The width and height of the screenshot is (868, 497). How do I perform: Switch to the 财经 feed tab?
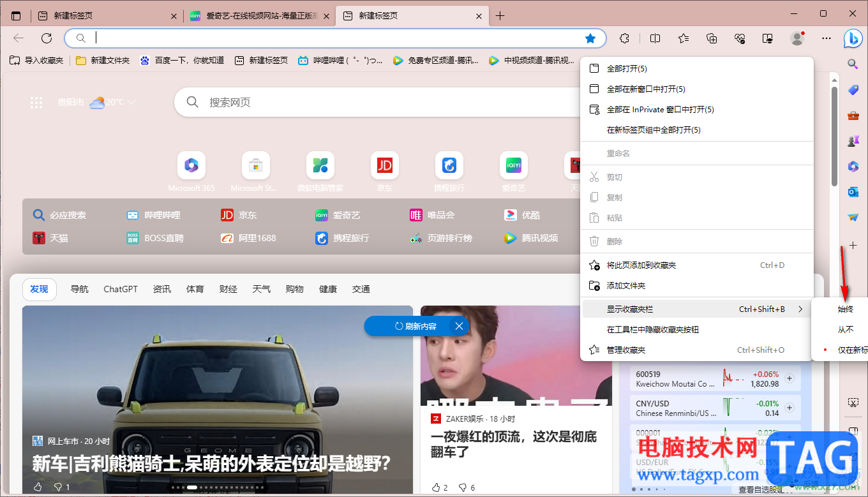click(228, 289)
